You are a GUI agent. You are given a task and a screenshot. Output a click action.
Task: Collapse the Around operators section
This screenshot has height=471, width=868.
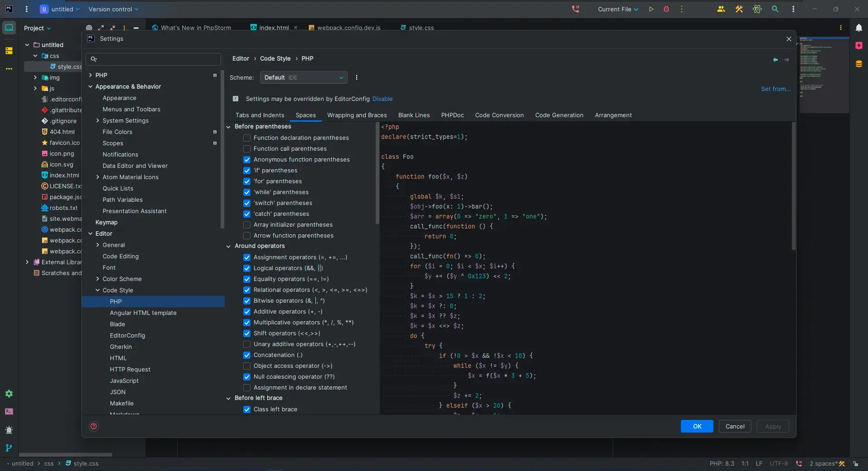click(228, 247)
